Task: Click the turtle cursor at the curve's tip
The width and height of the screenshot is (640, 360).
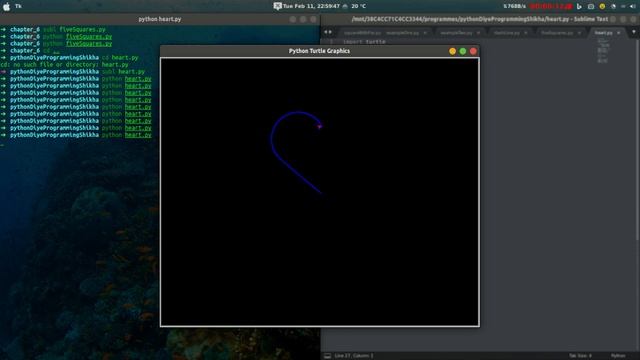Action: tap(320, 127)
